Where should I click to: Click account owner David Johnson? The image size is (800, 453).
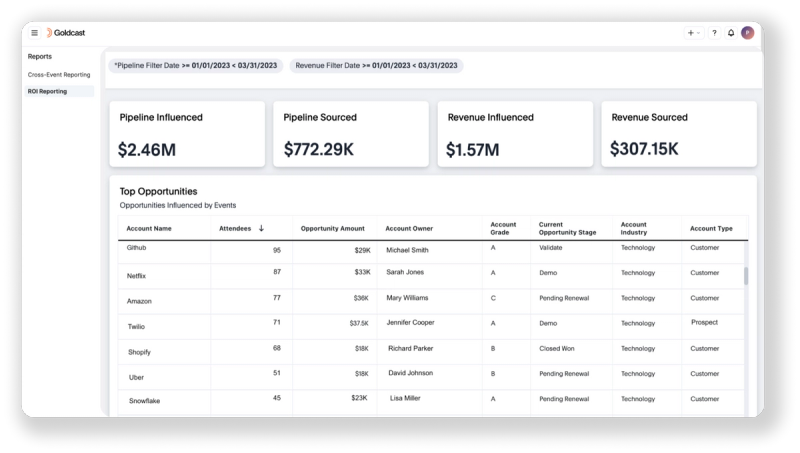(411, 373)
